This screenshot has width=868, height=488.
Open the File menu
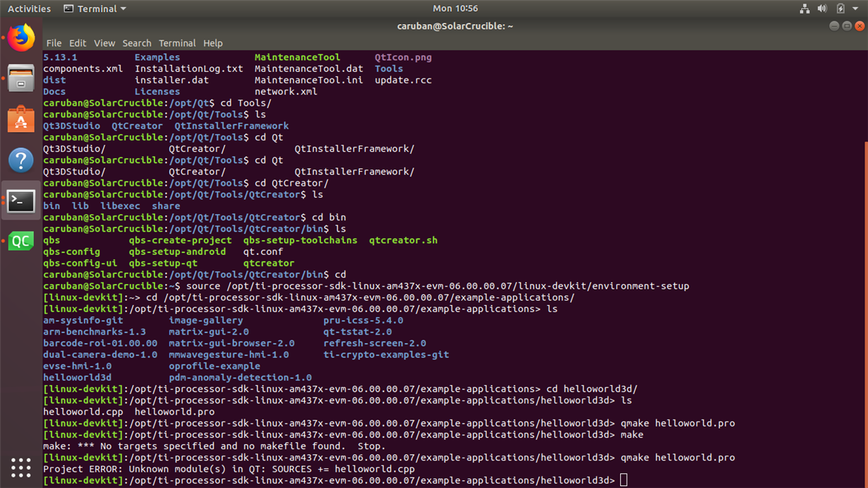54,43
